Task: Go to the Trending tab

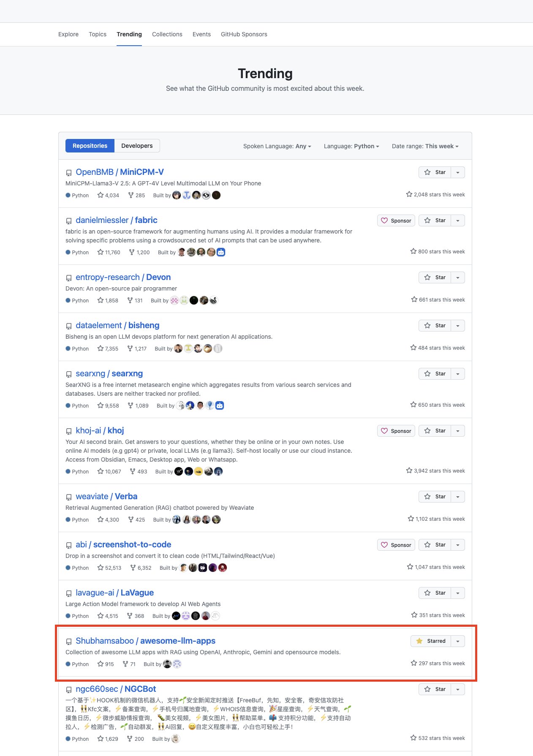Action: point(129,34)
